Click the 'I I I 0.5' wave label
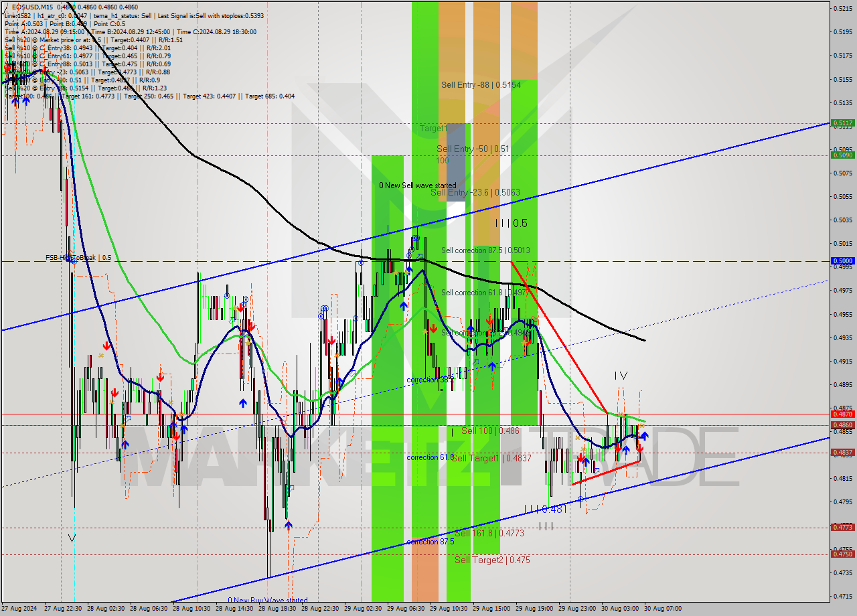Screen dimensions: 857x616 coord(512,224)
